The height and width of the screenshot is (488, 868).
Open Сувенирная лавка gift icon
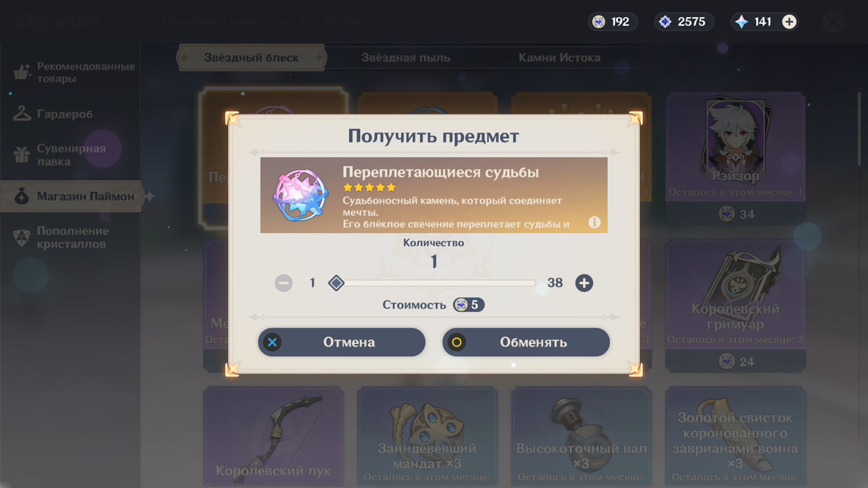[x=22, y=155]
